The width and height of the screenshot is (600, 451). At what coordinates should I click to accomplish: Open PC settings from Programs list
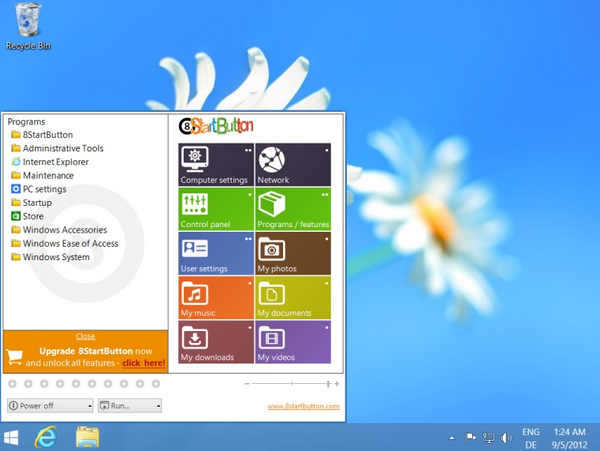39,189
